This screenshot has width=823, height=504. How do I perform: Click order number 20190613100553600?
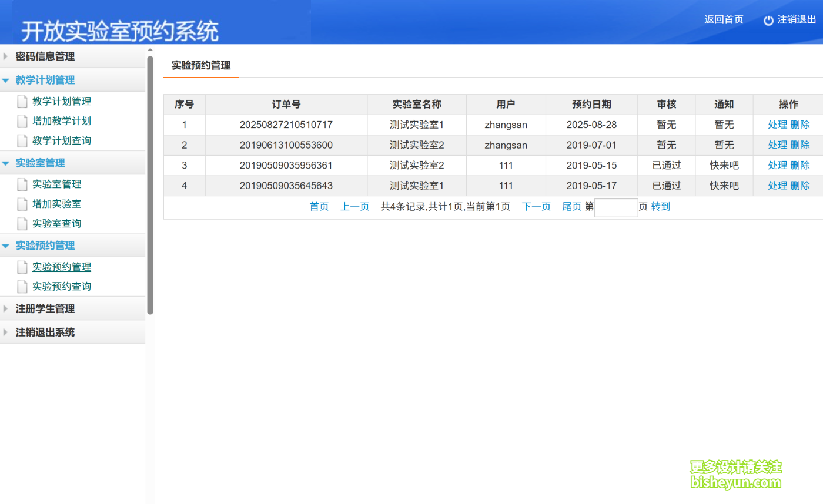coord(286,145)
